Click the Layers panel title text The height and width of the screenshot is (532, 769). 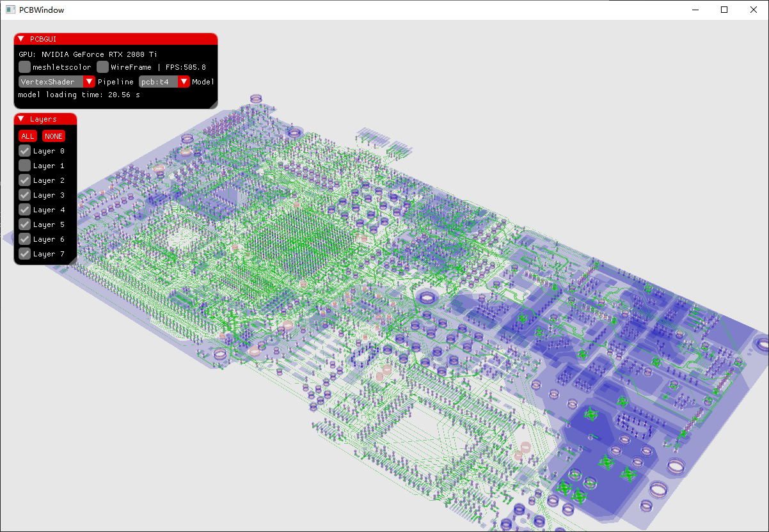coord(43,119)
